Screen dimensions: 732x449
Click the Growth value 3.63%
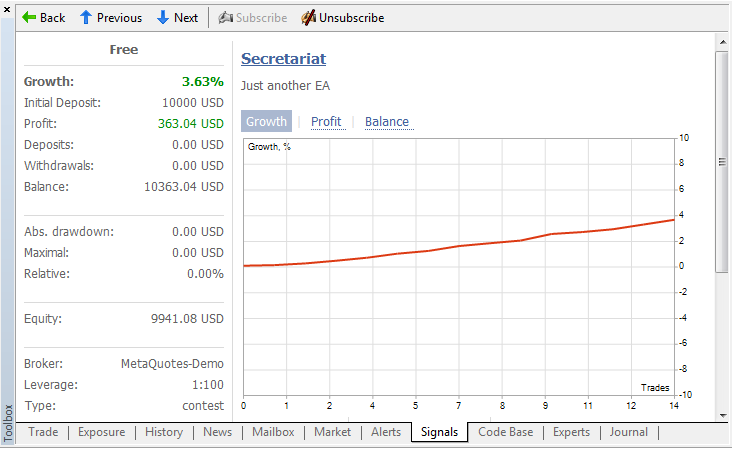tap(203, 82)
